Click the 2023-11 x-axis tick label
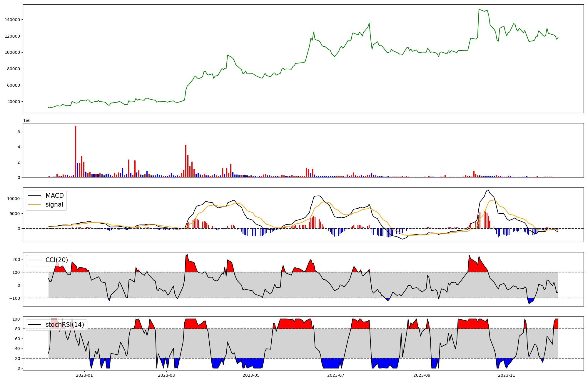 coord(507,375)
